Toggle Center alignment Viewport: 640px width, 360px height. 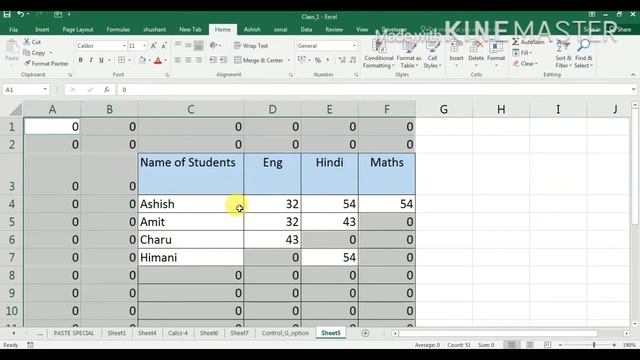point(188,60)
